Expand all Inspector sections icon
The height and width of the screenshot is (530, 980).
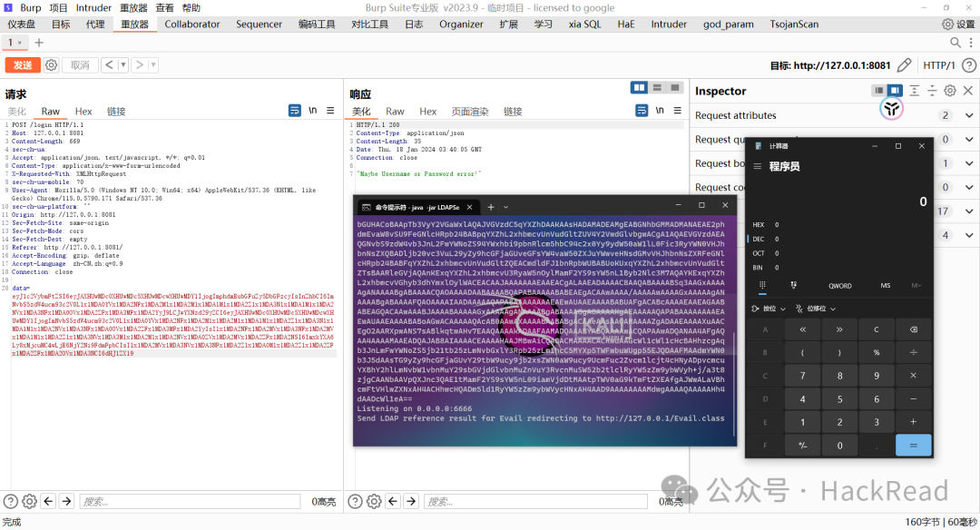pyautogui.click(x=914, y=91)
